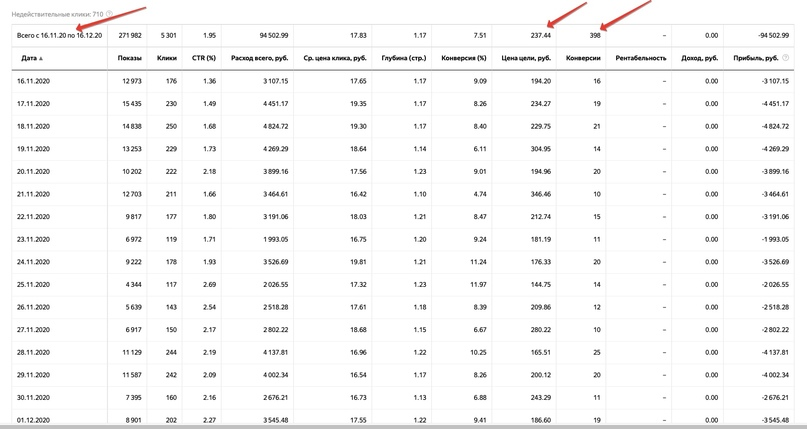807x429 pixels.
Task: Click the date cell 28.11.2020
Action: point(33,353)
